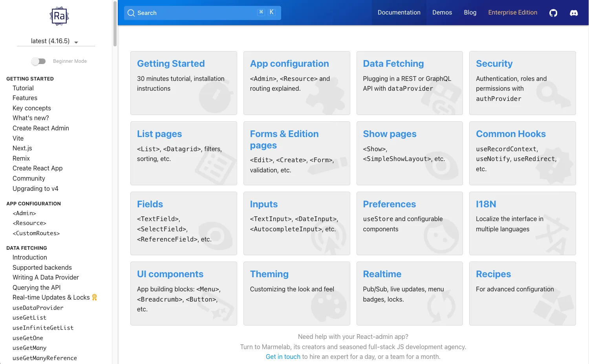Click the sync arrows icon on Realtime card
This screenshot has height=364, width=589.
coord(441,306)
